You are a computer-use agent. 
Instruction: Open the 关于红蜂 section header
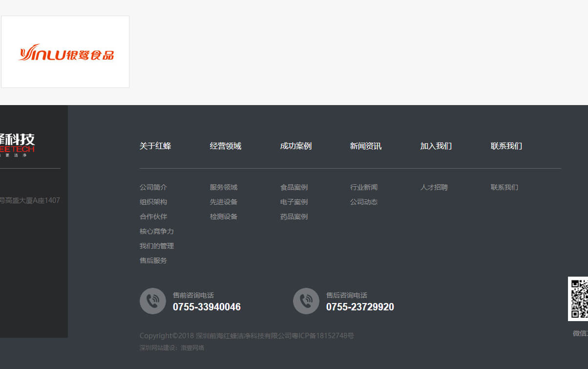click(155, 146)
